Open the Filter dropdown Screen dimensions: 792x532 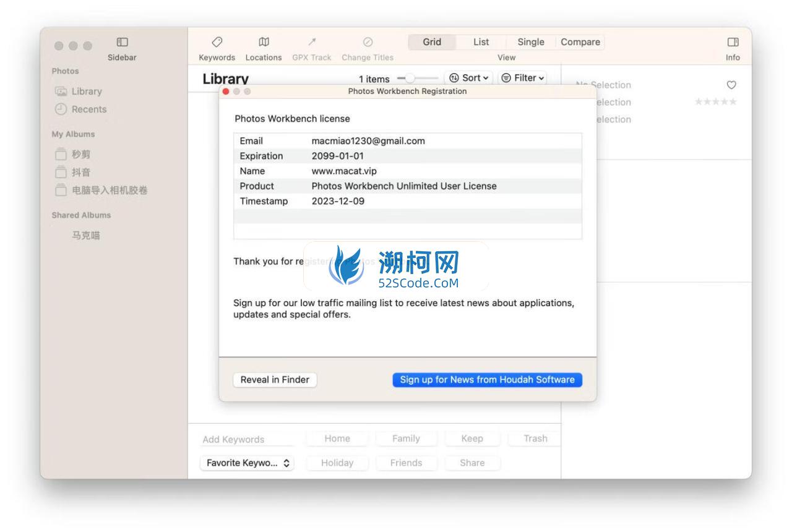523,78
